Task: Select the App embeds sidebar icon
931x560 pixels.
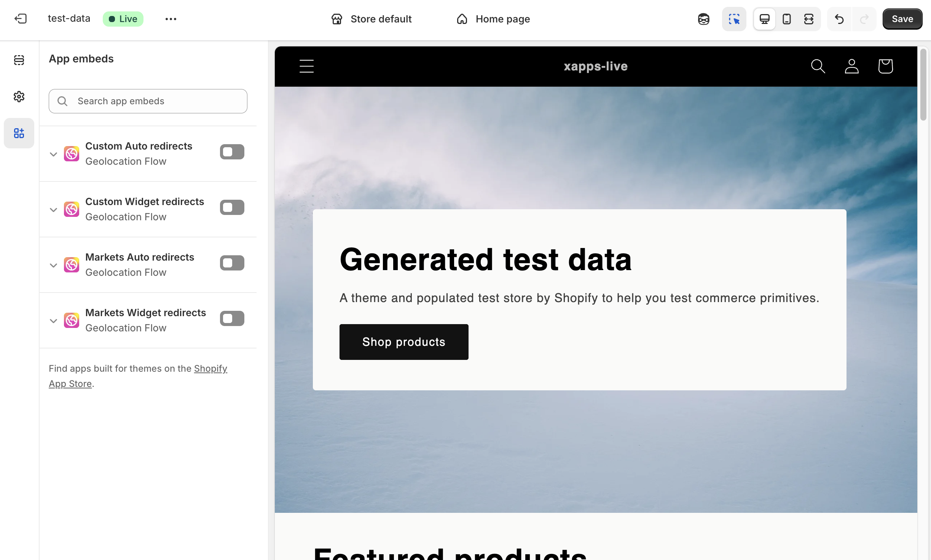Action: (19, 133)
